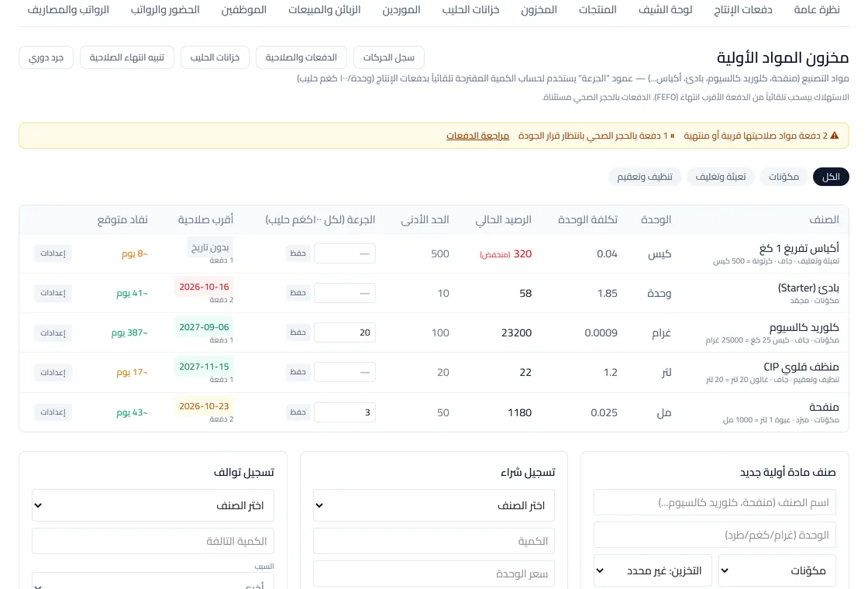Click the 2027-11-15 expiry badge
The width and height of the screenshot is (868, 589).
point(204,366)
